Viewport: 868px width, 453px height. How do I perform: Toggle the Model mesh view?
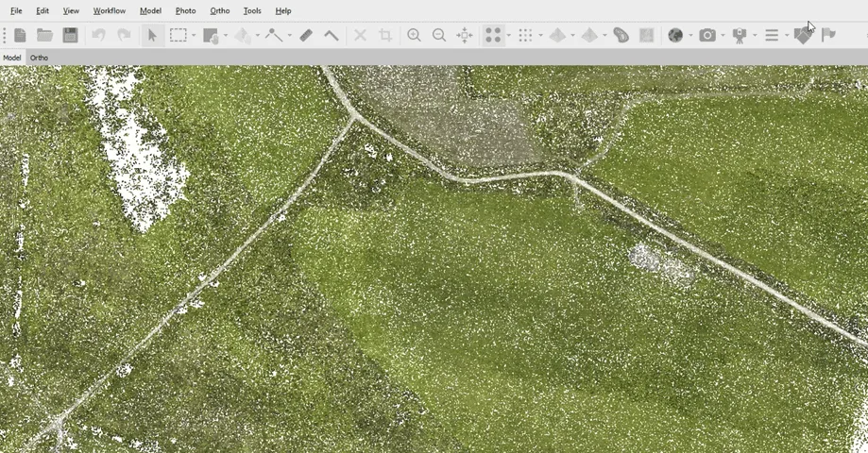pos(557,36)
